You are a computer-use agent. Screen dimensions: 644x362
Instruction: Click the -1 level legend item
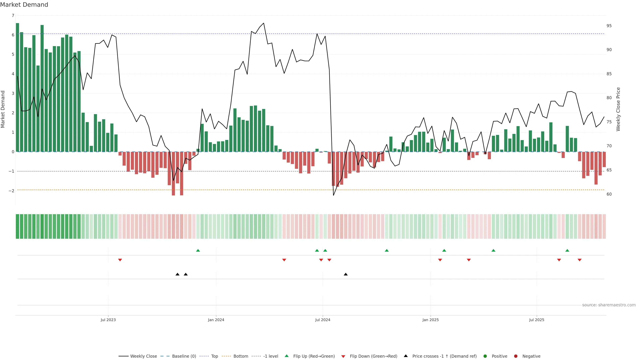click(x=271, y=356)
